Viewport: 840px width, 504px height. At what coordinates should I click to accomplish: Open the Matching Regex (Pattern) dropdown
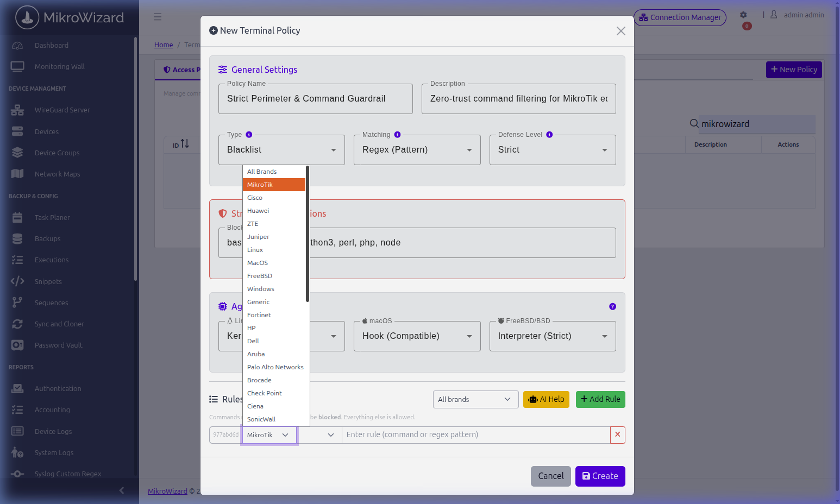coord(417,150)
